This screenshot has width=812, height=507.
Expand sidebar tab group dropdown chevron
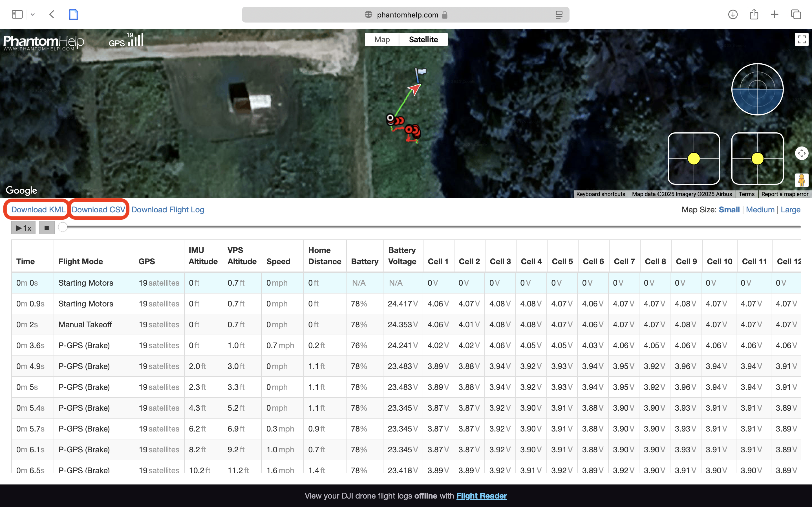click(x=32, y=14)
